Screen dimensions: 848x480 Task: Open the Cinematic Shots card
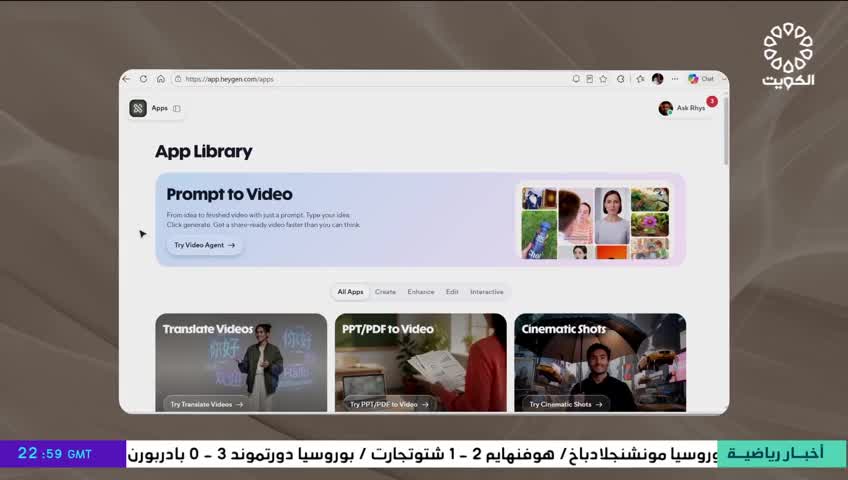(x=600, y=363)
